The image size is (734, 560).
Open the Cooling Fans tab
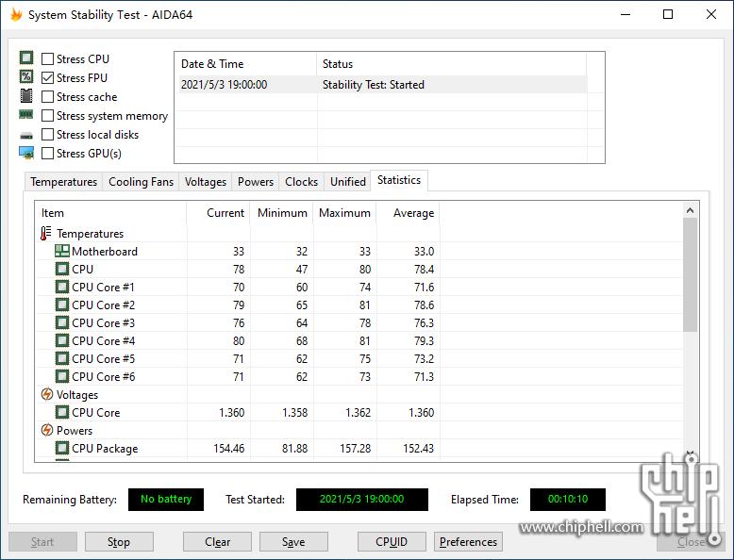(141, 182)
